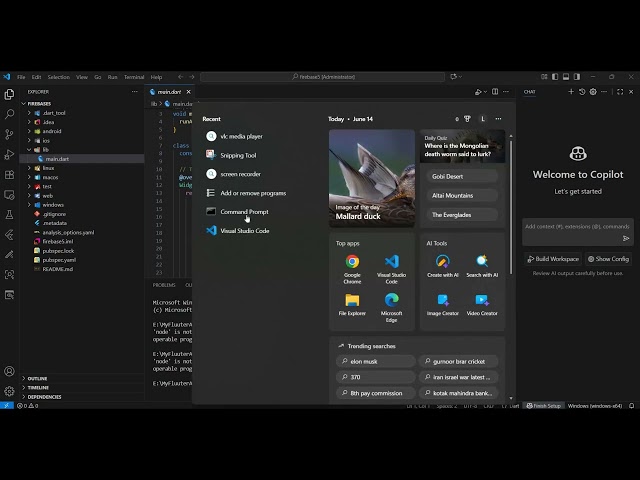Open Search with AI tool
The image size is (640, 480).
[x=482, y=266]
